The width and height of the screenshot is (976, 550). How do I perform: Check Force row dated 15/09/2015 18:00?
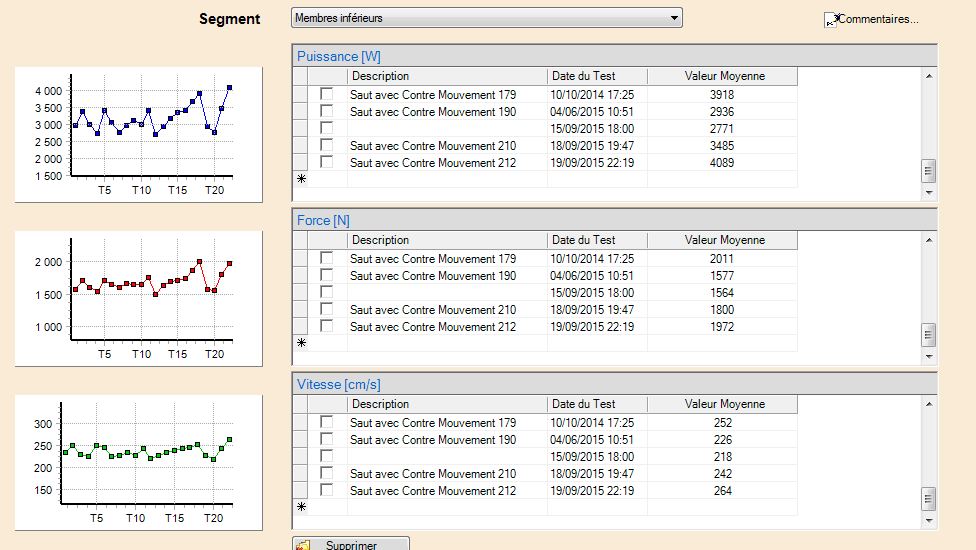[x=326, y=292]
